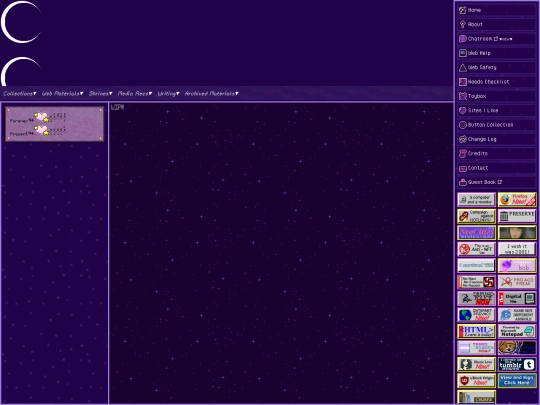
Task: Click the WIP!! text in the main panel
Action: point(117,107)
